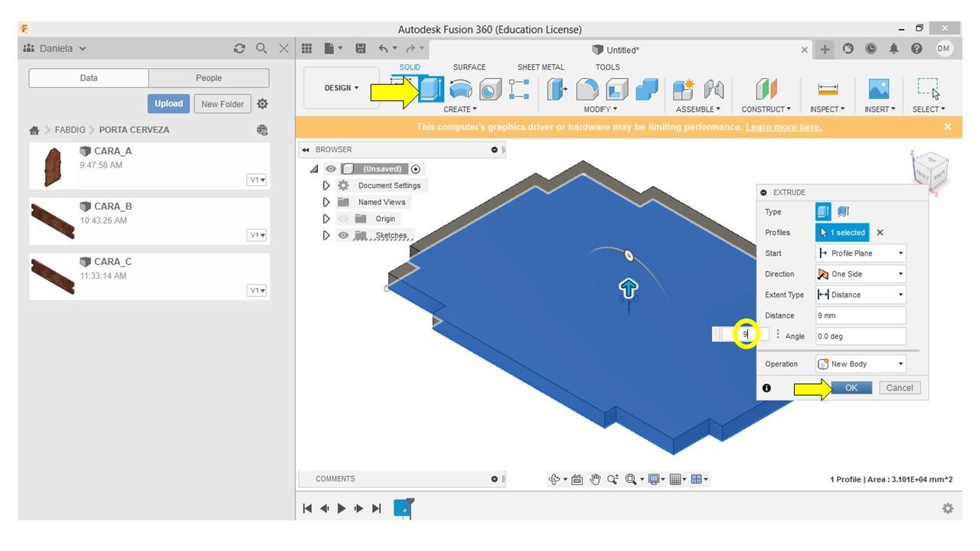
Task: Toggle the data panel grid icon
Action: 307,48
